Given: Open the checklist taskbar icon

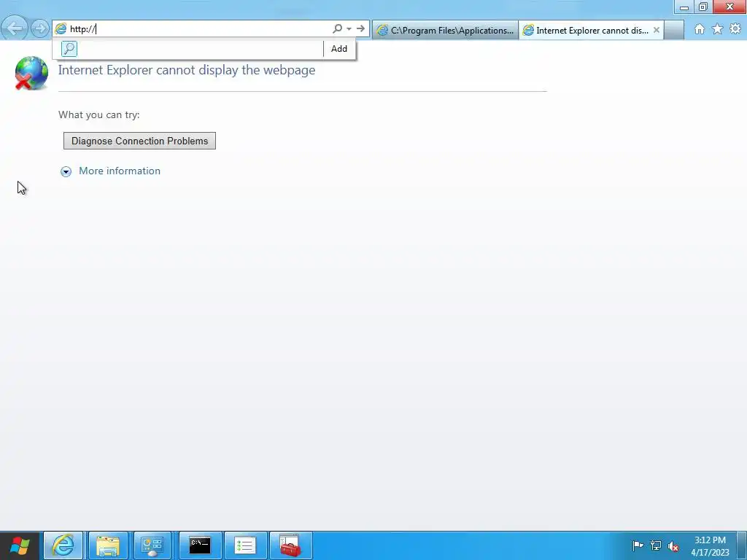Looking at the screenshot, I should click(245, 545).
